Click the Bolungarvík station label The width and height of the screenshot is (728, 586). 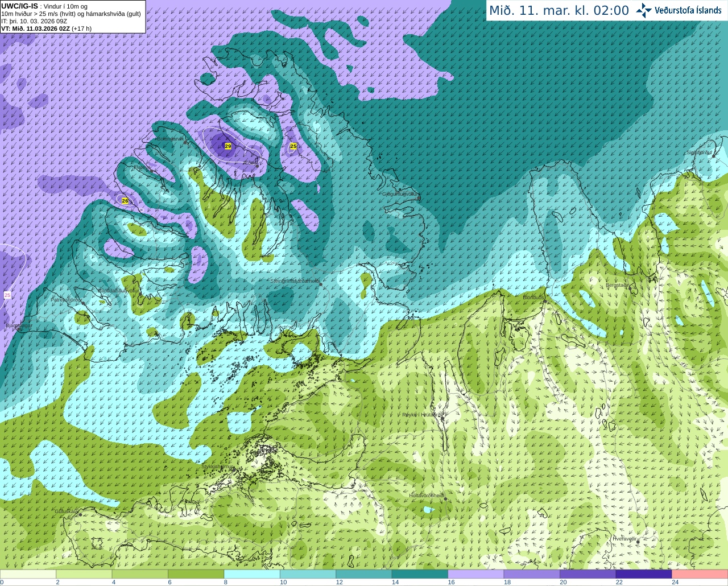[170, 139]
